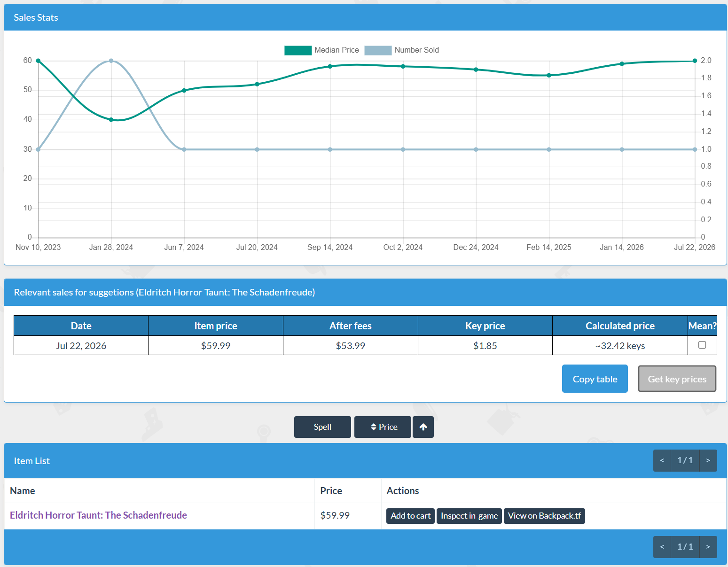728x567 pixels.
Task: Click Number Sold point at Jan 28, 2024
Action: pos(111,61)
